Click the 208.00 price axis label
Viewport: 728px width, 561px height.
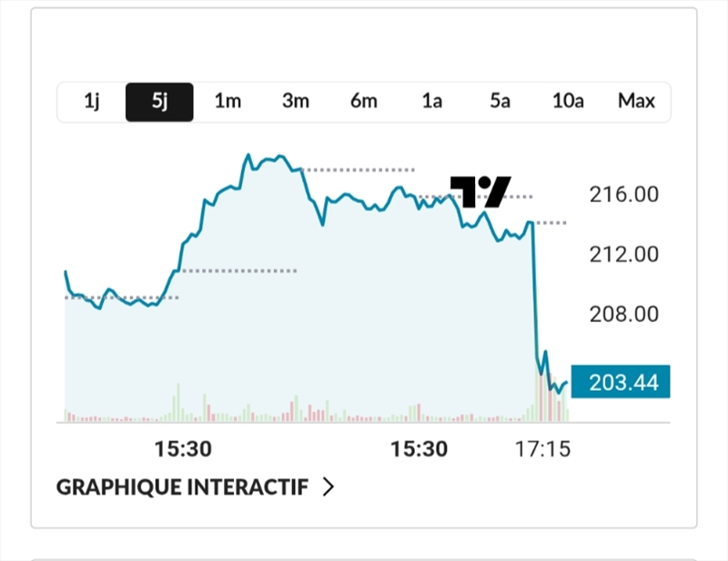(625, 315)
